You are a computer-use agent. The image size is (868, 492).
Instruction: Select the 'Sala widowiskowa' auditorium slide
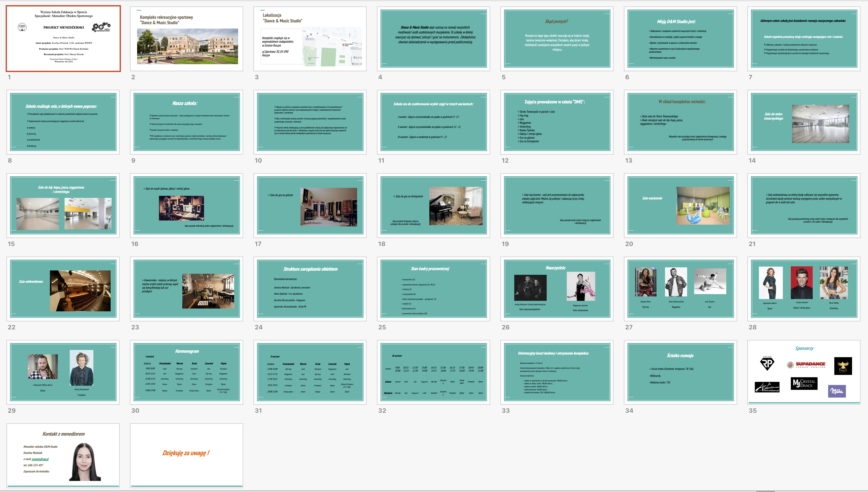[x=63, y=289]
